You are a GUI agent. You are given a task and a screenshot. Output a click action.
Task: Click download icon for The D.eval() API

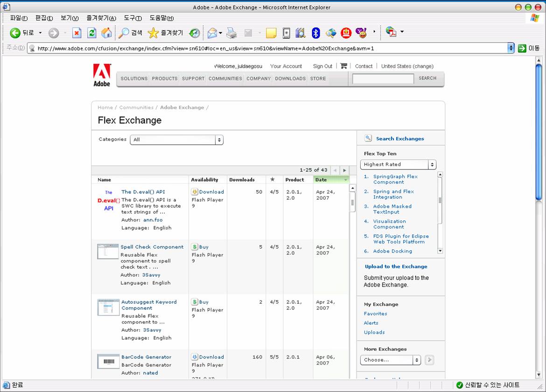coord(195,191)
